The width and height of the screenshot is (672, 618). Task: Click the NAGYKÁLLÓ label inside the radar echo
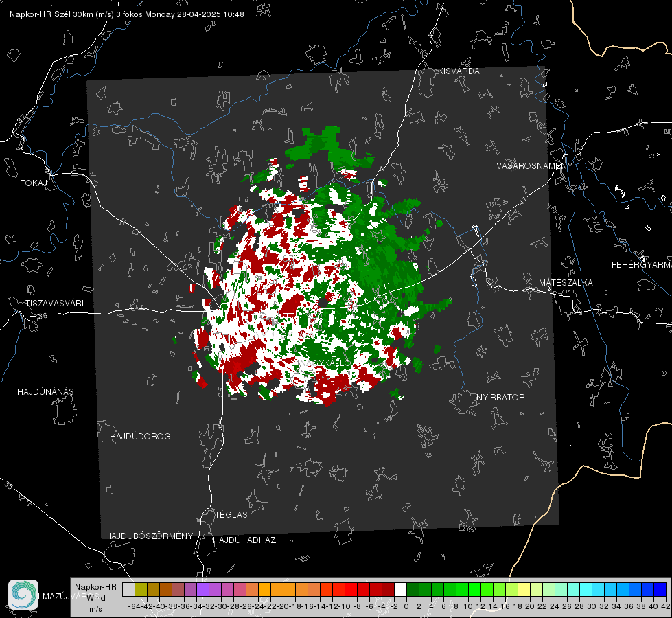point(325,363)
